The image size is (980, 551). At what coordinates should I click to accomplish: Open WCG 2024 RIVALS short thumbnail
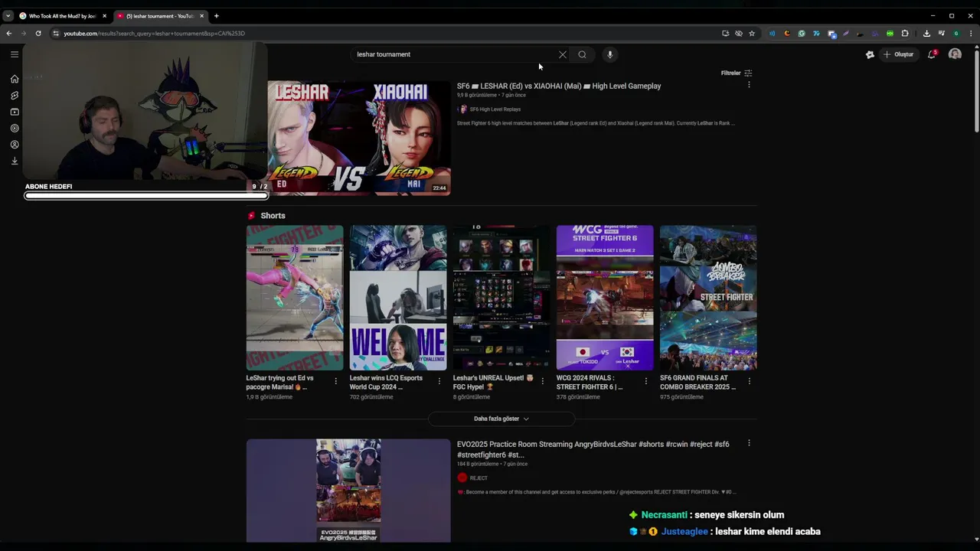605,298
